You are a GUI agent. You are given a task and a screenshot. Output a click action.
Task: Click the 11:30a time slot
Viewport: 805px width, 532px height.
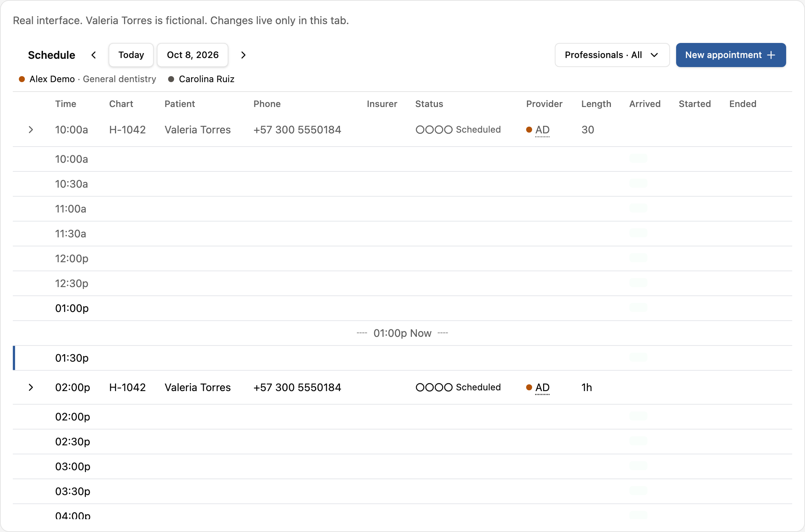pos(402,234)
